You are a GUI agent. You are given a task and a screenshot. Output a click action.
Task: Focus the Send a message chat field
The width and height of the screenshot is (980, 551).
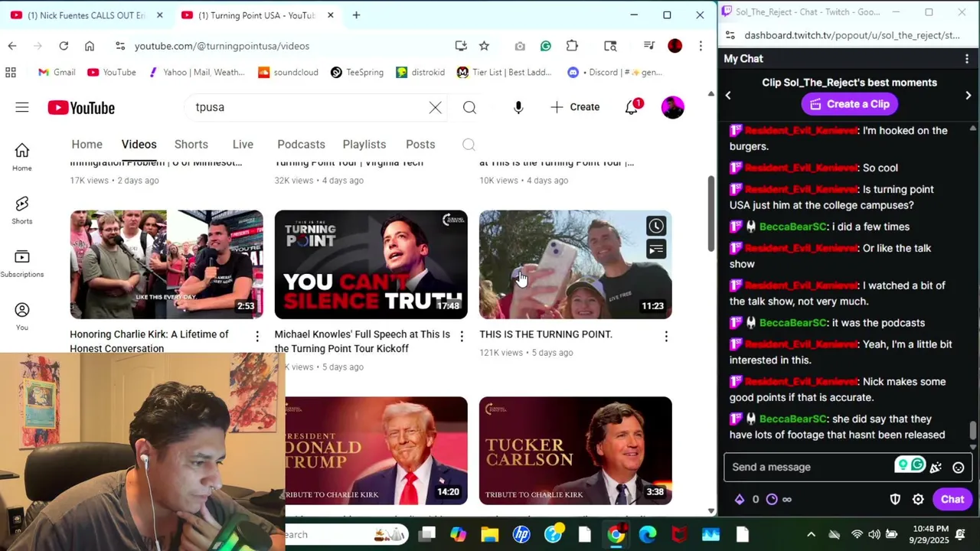812,467
